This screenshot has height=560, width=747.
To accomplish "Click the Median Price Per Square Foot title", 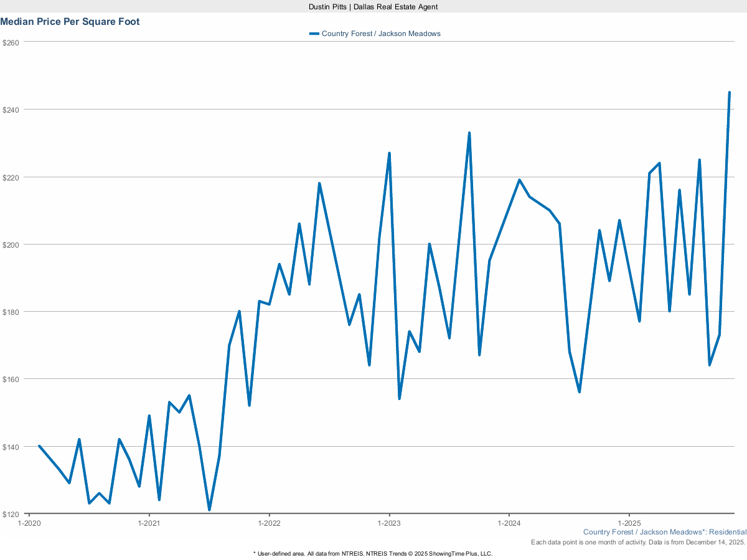I will click(70, 22).
